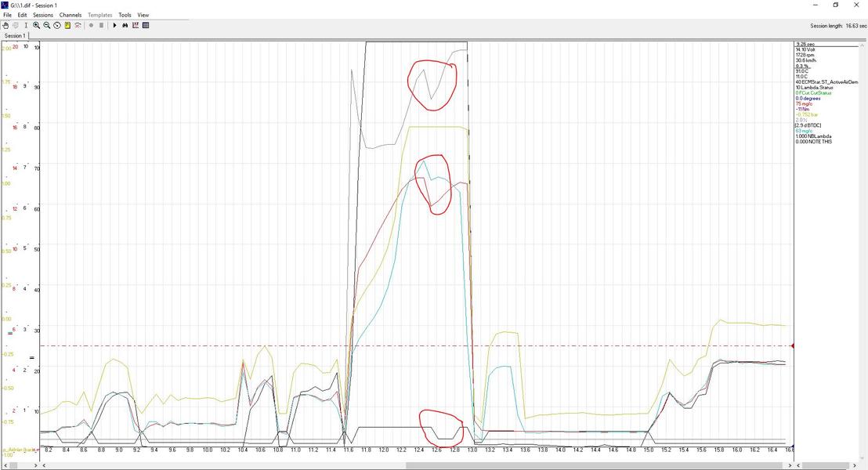The height and width of the screenshot is (470, 868).
Task: Click the -11 Nm channel entry
Action: coord(802,109)
